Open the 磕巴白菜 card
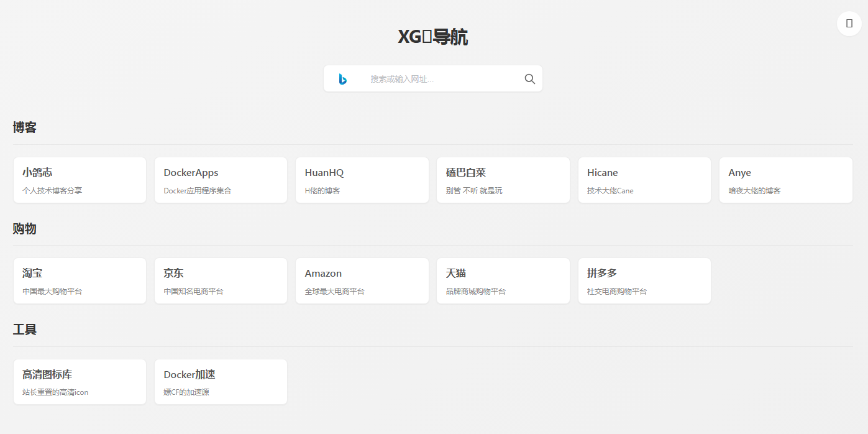 pos(503,180)
